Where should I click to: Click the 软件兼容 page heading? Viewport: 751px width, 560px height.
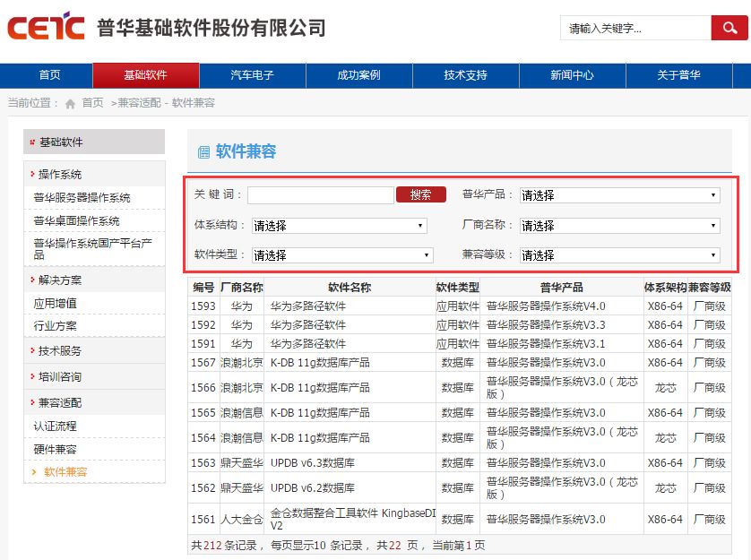pos(246,151)
